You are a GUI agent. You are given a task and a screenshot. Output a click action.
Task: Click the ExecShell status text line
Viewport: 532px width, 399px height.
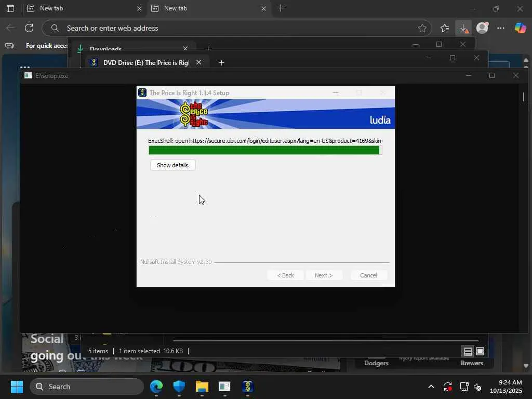pos(265,140)
